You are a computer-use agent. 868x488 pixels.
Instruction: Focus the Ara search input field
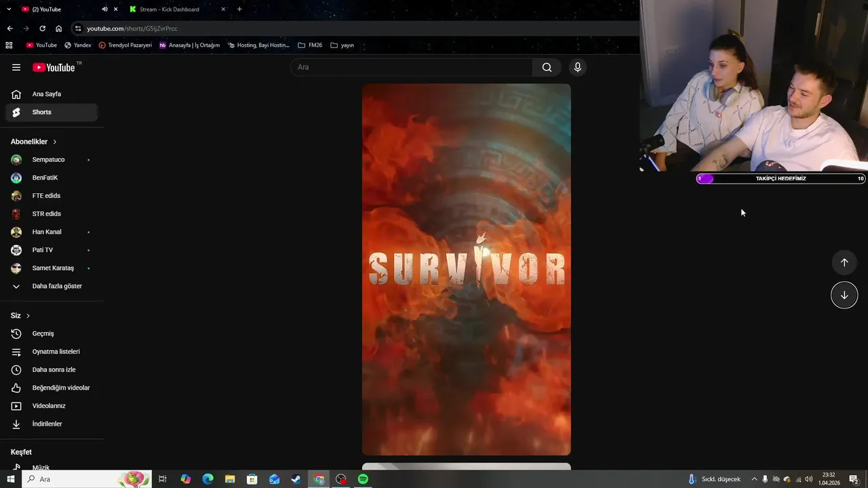tap(412, 67)
